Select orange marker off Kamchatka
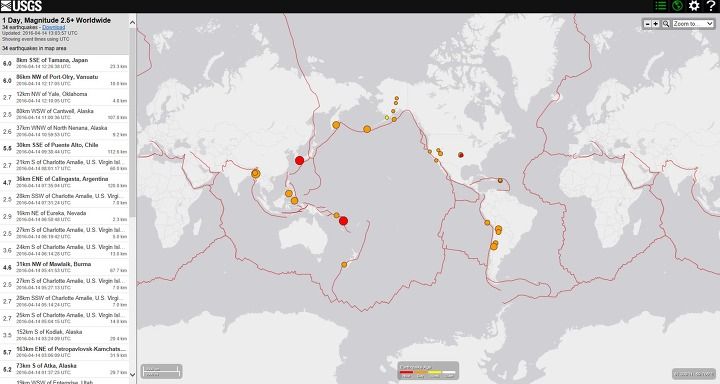Viewport: 720px width, 384px height. (336, 125)
